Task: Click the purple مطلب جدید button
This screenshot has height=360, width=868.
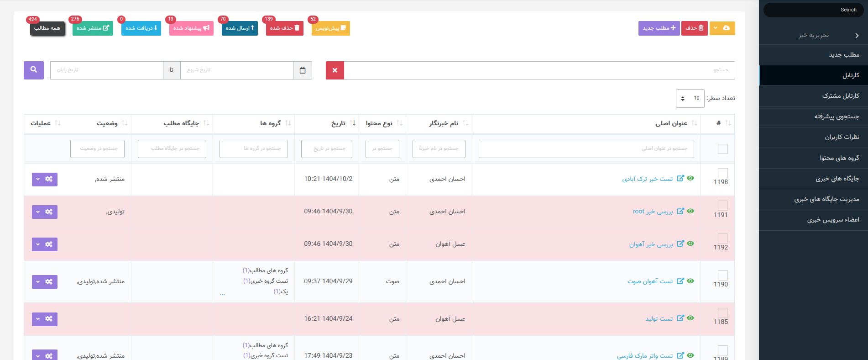Action: click(x=659, y=28)
